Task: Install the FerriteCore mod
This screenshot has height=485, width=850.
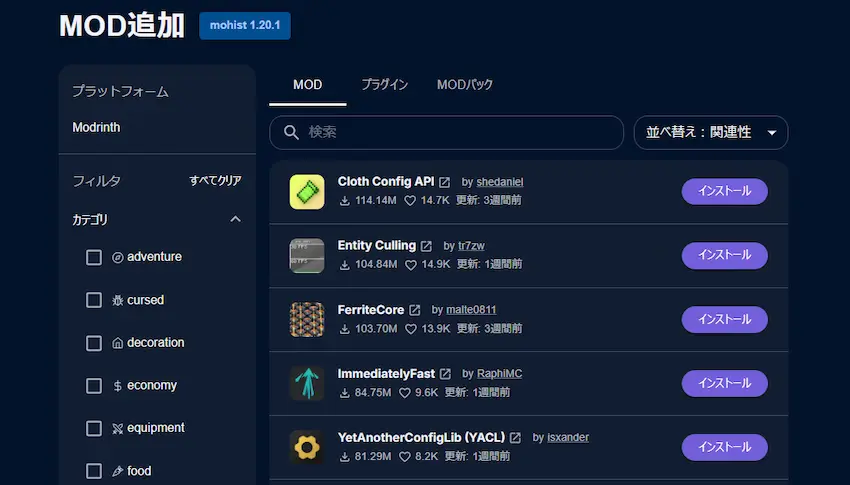Action: 724,320
